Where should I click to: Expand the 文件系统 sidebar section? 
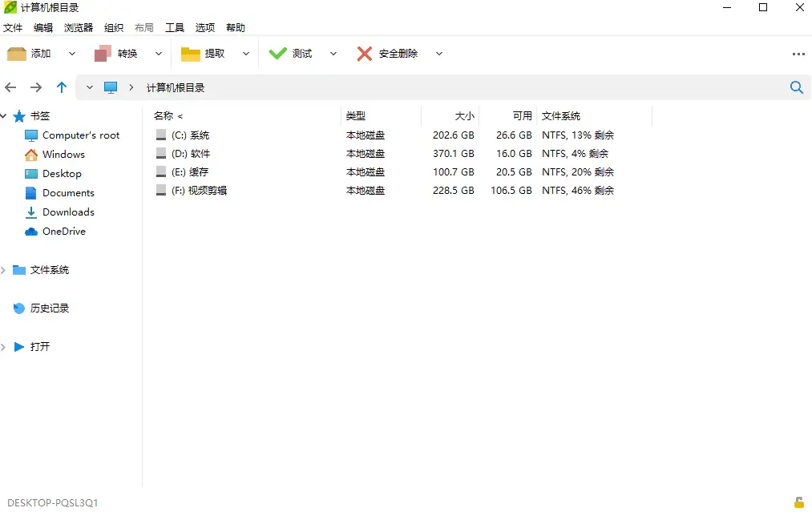pyautogui.click(x=5, y=270)
